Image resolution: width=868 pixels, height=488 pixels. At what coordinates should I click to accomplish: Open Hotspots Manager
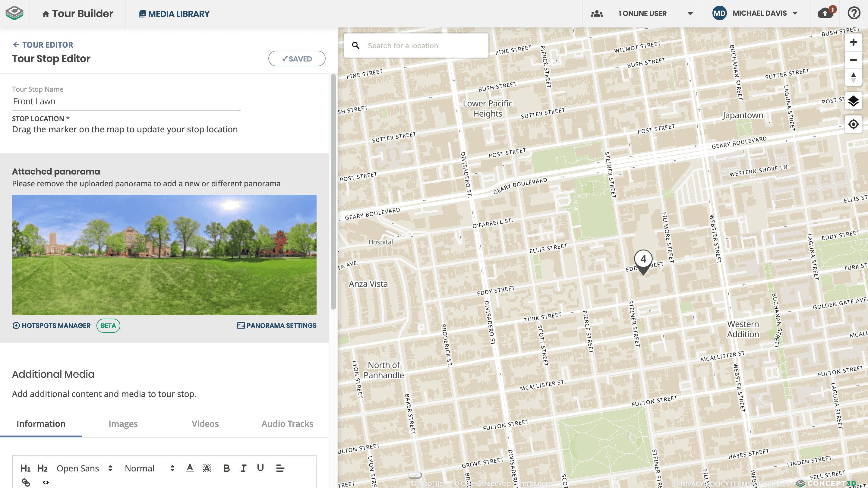pyautogui.click(x=52, y=325)
